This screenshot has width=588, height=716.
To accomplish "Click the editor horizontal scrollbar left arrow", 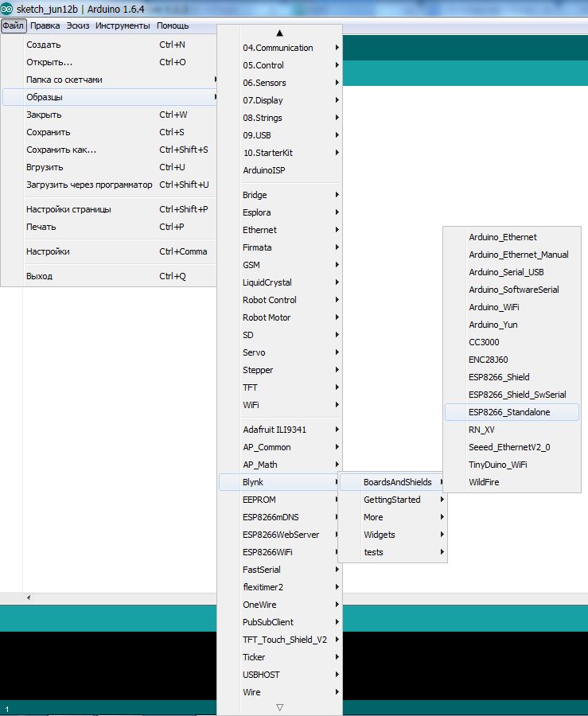I will [x=29, y=597].
